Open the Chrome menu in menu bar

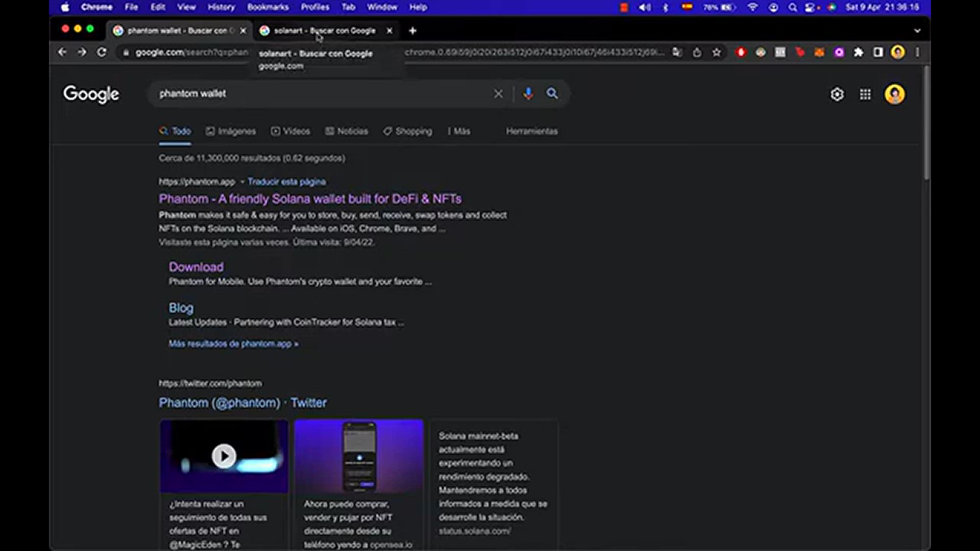pyautogui.click(x=96, y=7)
